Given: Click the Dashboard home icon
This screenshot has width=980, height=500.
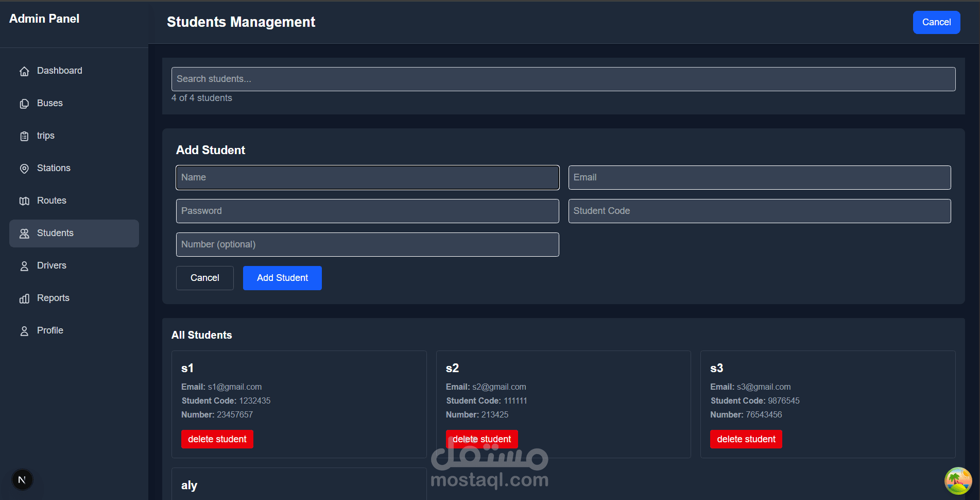Looking at the screenshot, I should [x=24, y=71].
